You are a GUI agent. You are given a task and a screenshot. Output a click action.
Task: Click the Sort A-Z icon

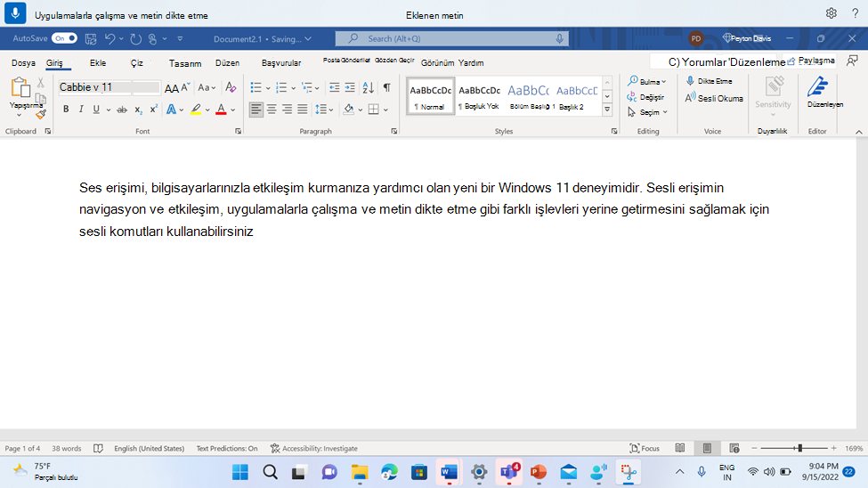[x=369, y=87]
